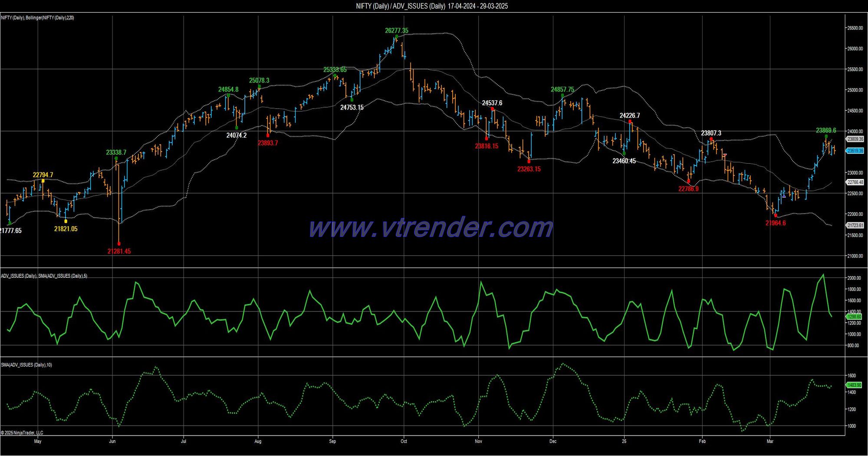This screenshot has width=868, height=456.
Task: Click the NIFTY Bollinger indicator label
Action: tap(37, 18)
